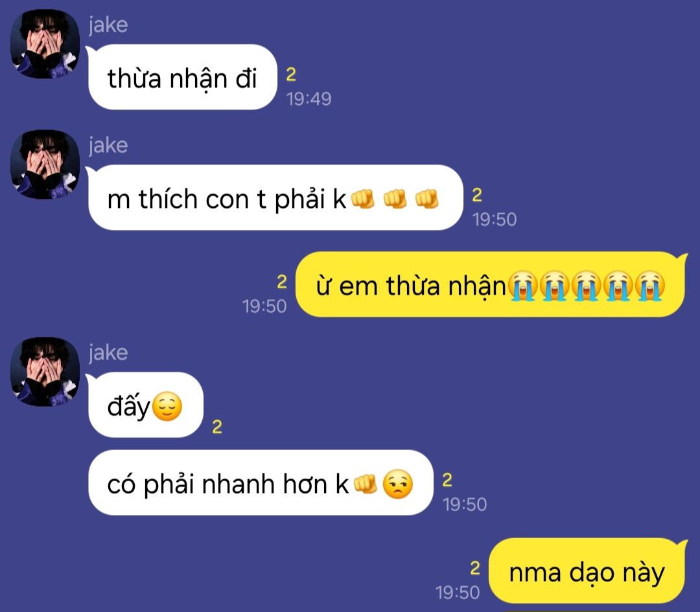The image size is (700, 612).
Task: Select the "m thích con t phải k" bubble
Action: [x=275, y=197]
